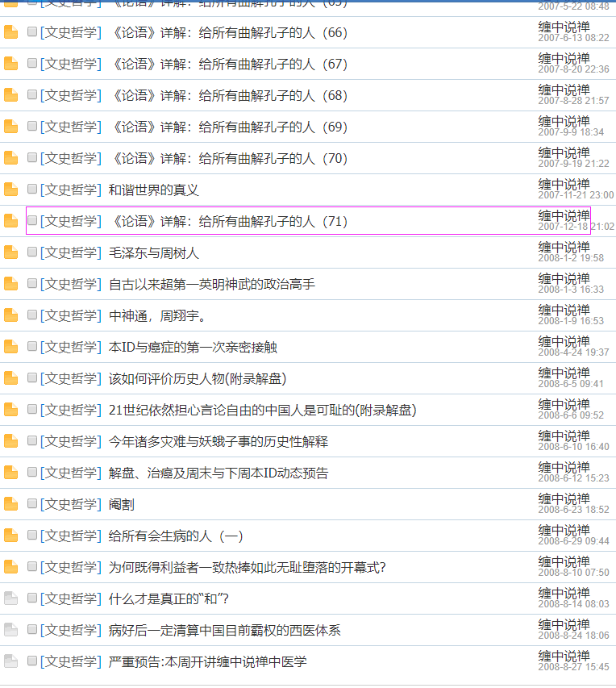The image size is (616, 688).
Task: Open thread 该如何评价历史人物(附录解盘)
Action: (198, 378)
